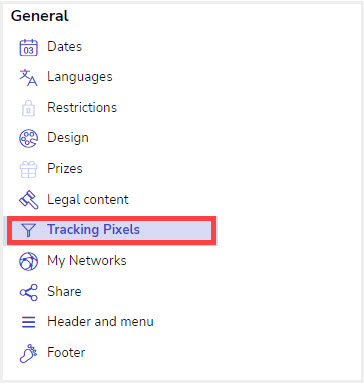
Task: Open the My Networks entry
Action: pyautogui.click(x=87, y=261)
